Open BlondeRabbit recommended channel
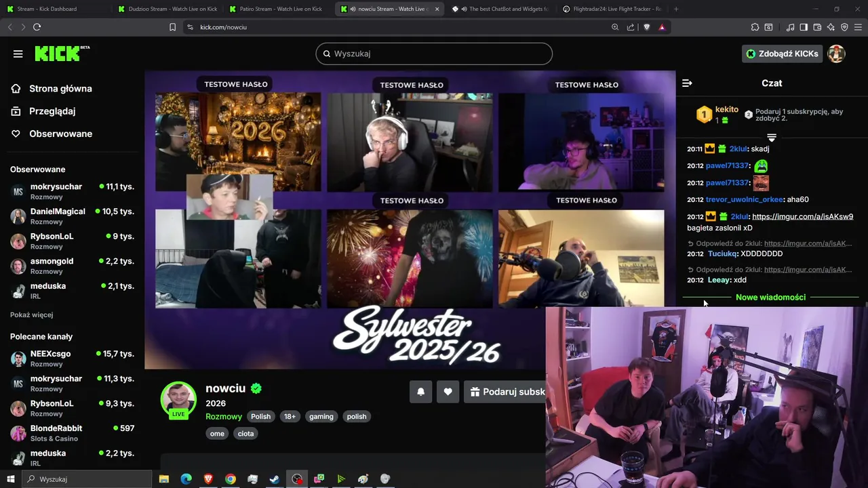Image resolution: width=868 pixels, height=488 pixels. (72, 433)
